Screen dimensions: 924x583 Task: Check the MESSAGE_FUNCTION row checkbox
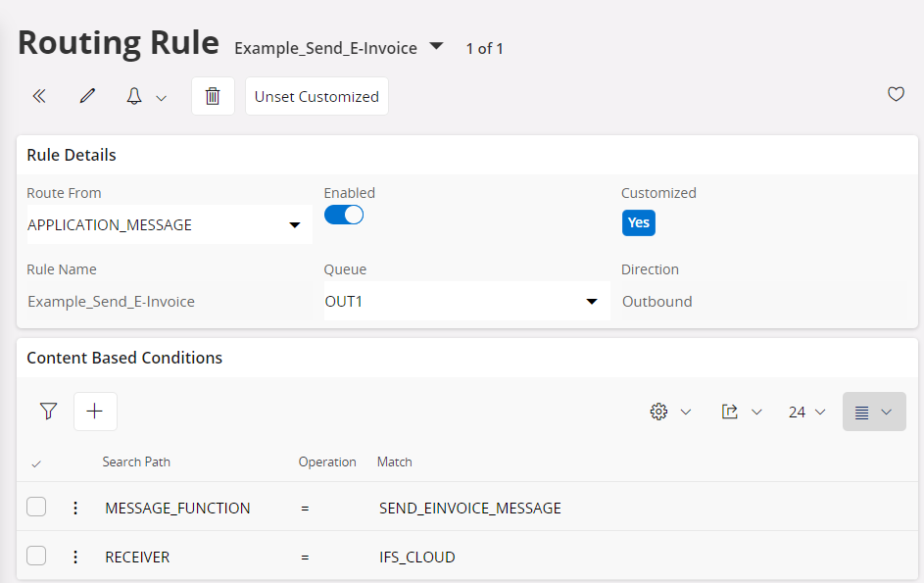pyautogui.click(x=36, y=507)
